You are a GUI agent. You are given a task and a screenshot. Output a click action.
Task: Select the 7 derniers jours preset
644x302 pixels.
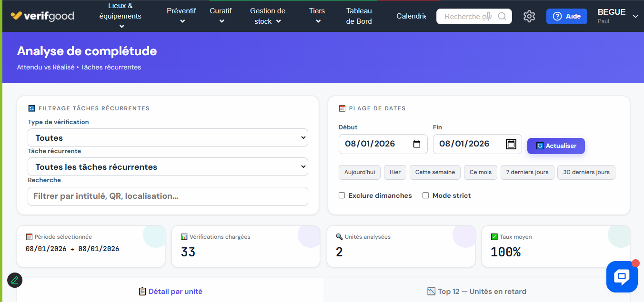(x=527, y=172)
